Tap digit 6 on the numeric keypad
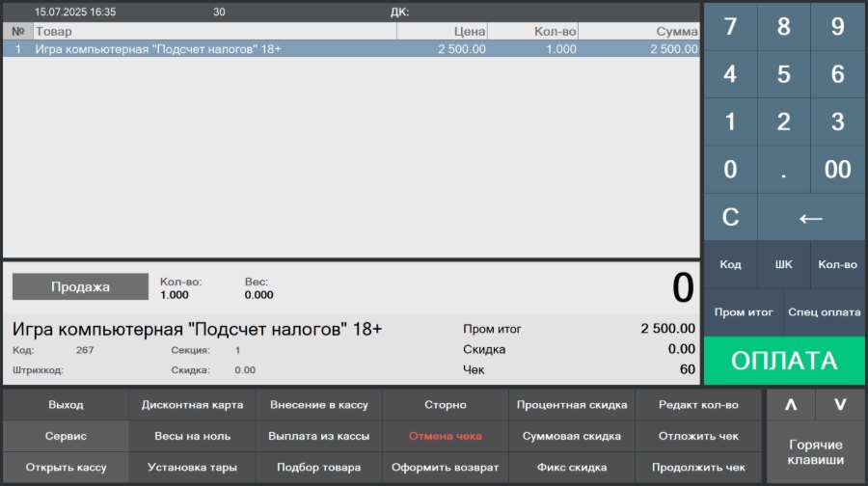This screenshot has width=868, height=486. coord(837,74)
